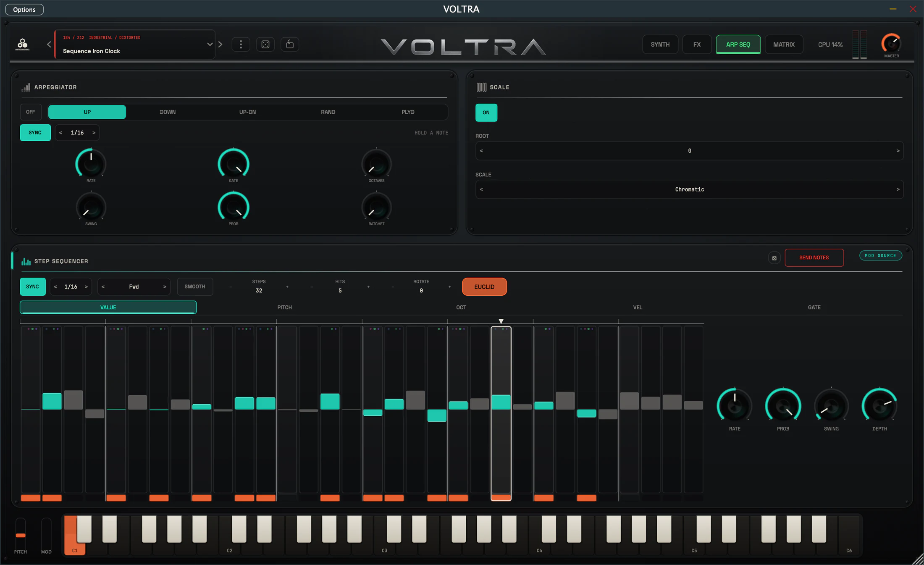
Task: Click the step sequencer Swing knob
Action: click(x=831, y=406)
